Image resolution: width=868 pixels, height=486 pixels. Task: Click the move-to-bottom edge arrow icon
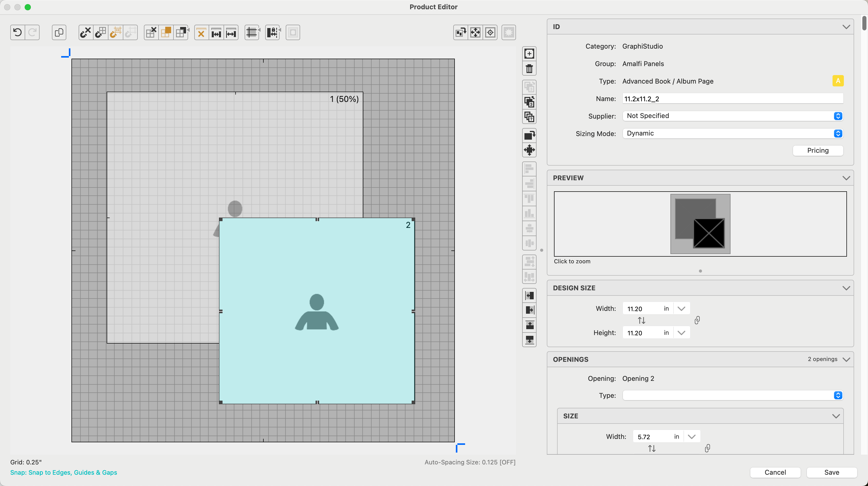tap(529, 340)
